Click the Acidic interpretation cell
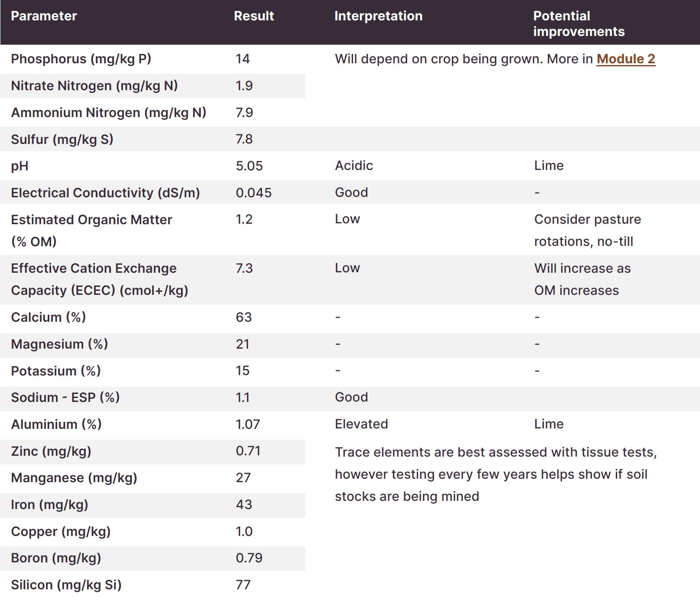The image size is (700, 601). point(354,166)
